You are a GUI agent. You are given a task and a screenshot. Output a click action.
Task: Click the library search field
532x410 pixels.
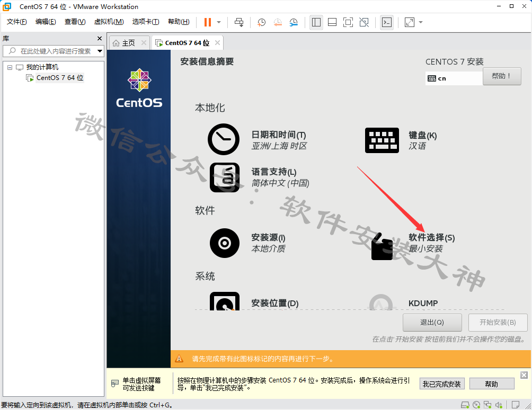pos(52,51)
